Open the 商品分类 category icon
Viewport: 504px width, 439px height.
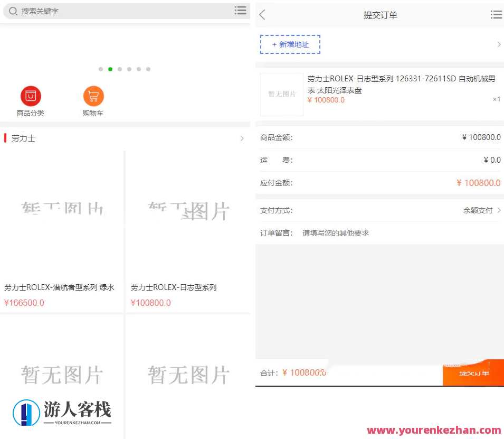30,96
